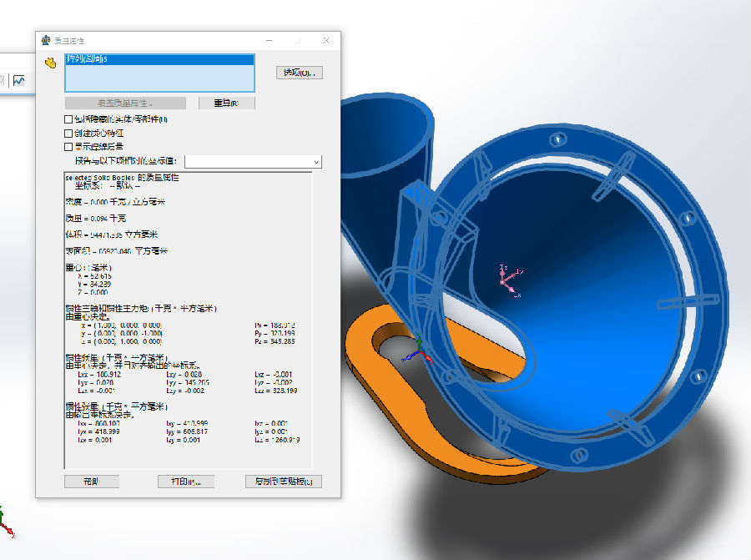Click the origin coordinate triad on the model

coord(419,352)
